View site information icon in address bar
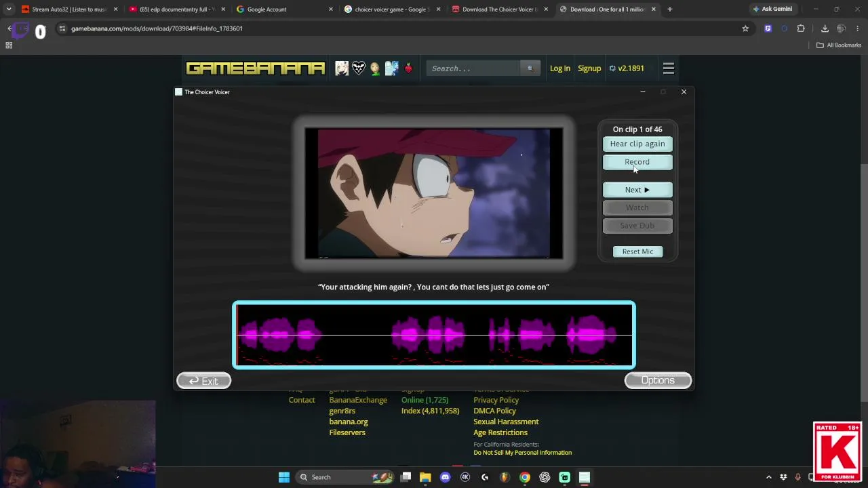The height and width of the screenshot is (488, 868). pos(62,28)
